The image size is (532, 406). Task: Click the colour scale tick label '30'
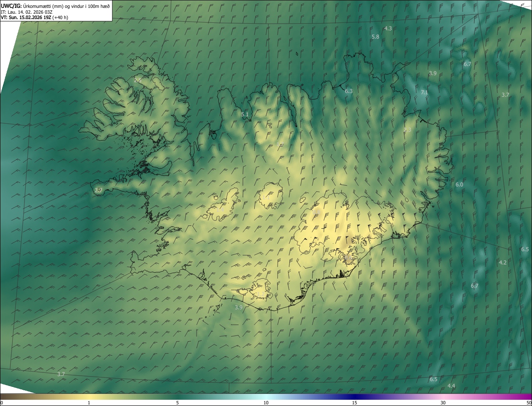click(x=443, y=403)
